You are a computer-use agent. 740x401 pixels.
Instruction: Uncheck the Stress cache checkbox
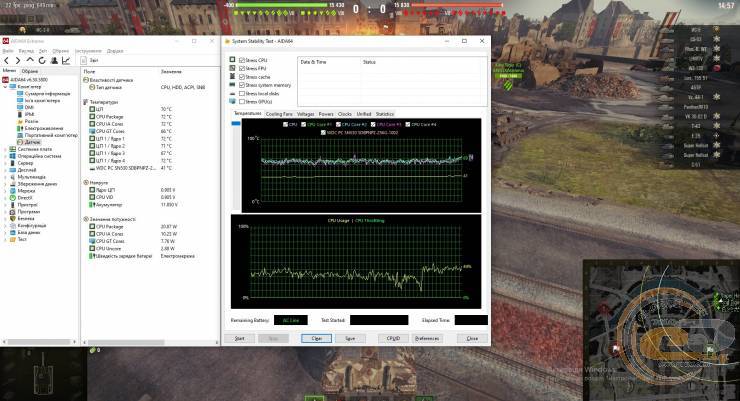click(x=242, y=77)
